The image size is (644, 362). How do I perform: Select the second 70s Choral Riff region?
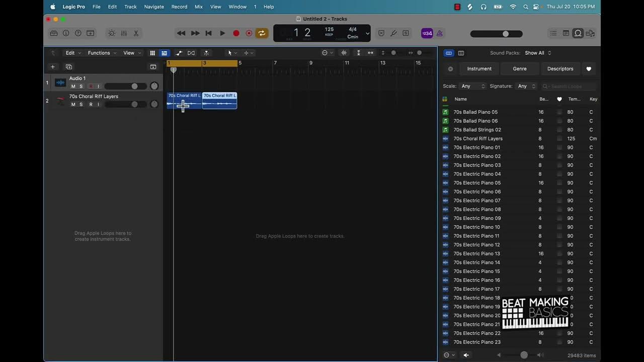219,101
